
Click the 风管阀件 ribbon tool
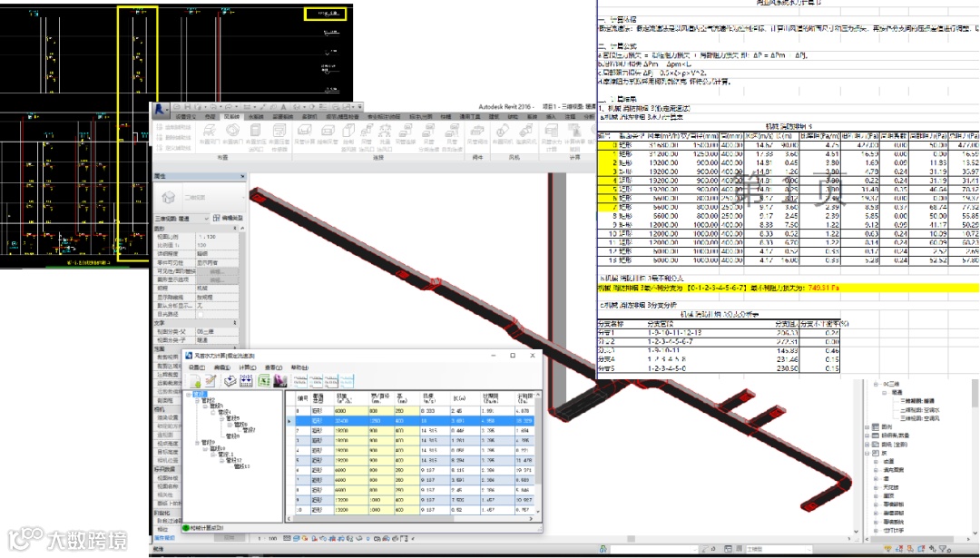pyautogui.click(x=477, y=133)
